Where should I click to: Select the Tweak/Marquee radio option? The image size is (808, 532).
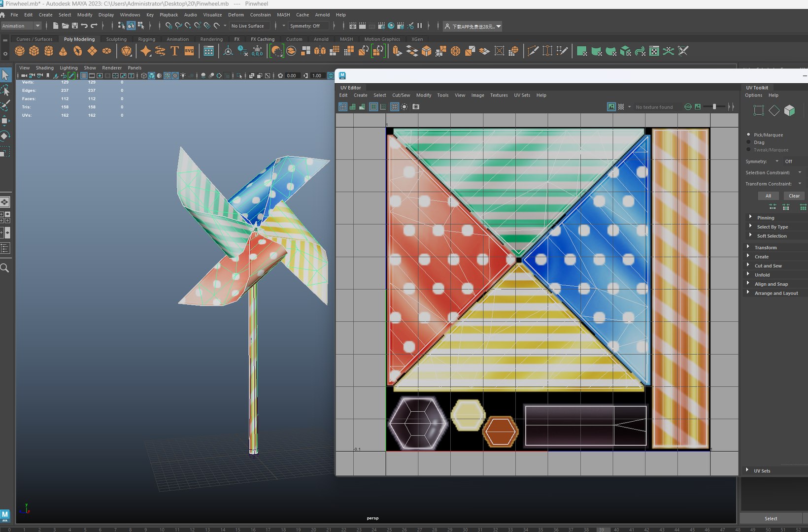pos(749,149)
